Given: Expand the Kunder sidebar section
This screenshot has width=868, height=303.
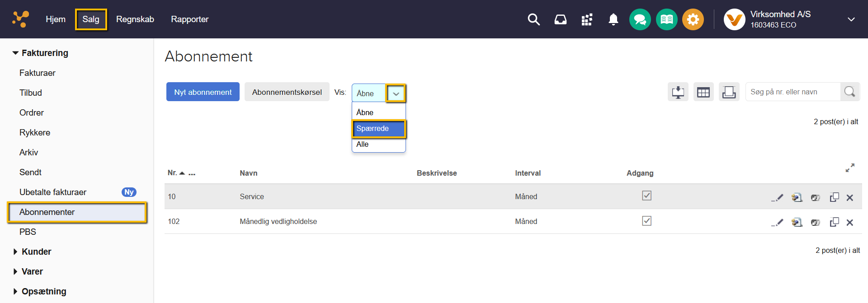Looking at the screenshot, I should [x=36, y=252].
